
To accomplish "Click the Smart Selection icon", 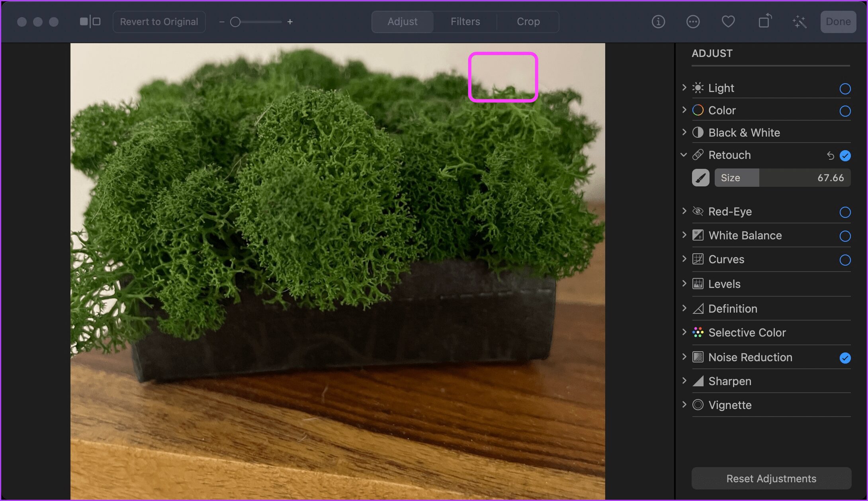I will coord(799,22).
